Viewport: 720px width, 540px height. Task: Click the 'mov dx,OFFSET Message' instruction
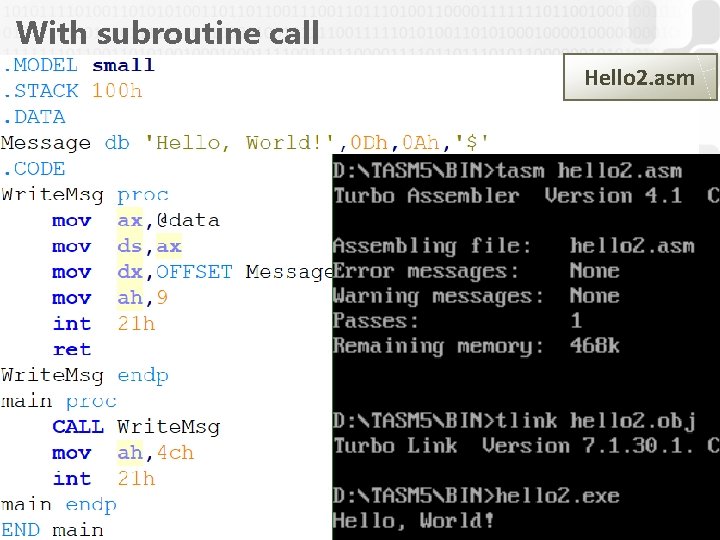point(192,272)
